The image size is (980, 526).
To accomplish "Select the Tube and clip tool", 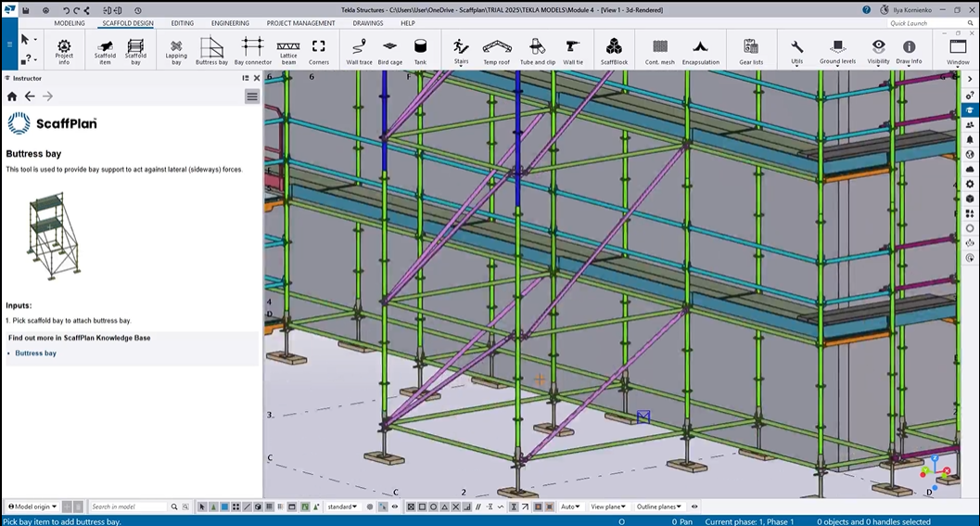I will (x=538, y=51).
